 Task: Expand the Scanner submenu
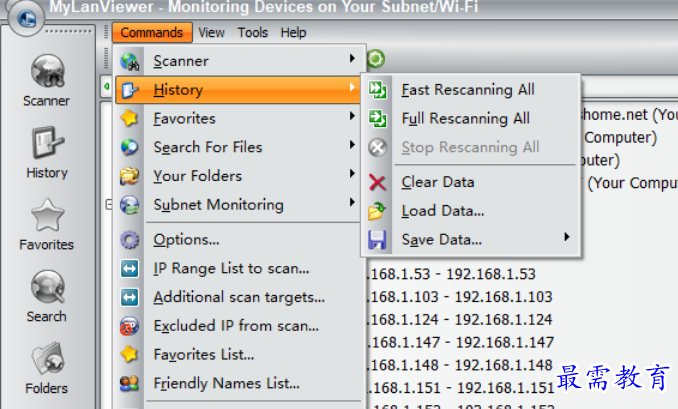(x=351, y=61)
